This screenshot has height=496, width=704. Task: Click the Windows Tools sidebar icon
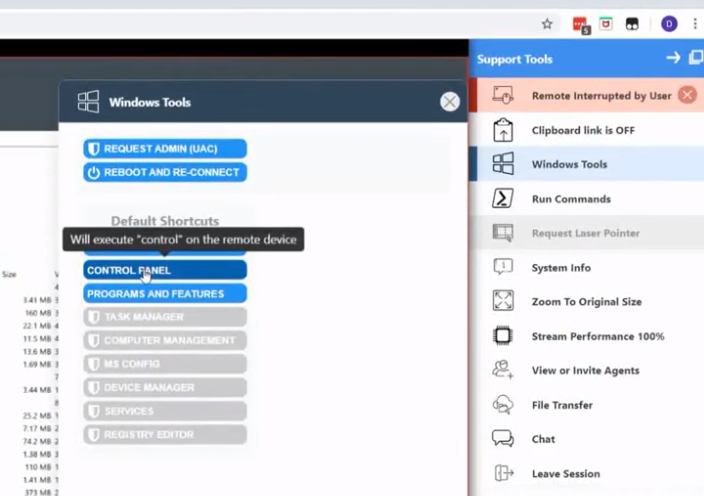coord(503,164)
